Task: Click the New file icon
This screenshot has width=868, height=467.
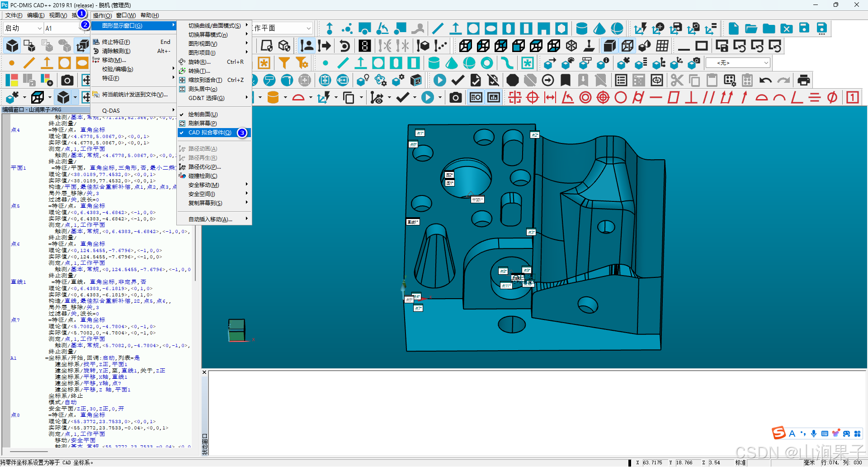Action: 733,29
